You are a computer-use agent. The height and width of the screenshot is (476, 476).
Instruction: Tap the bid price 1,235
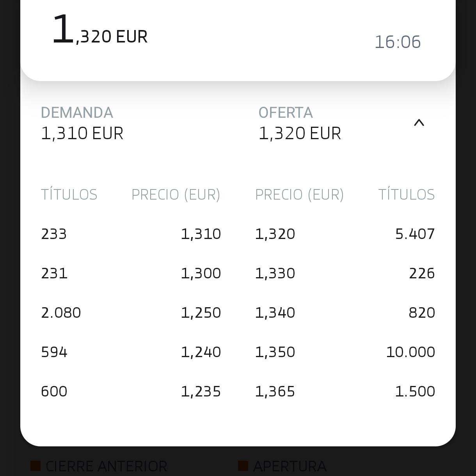pos(201,392)
